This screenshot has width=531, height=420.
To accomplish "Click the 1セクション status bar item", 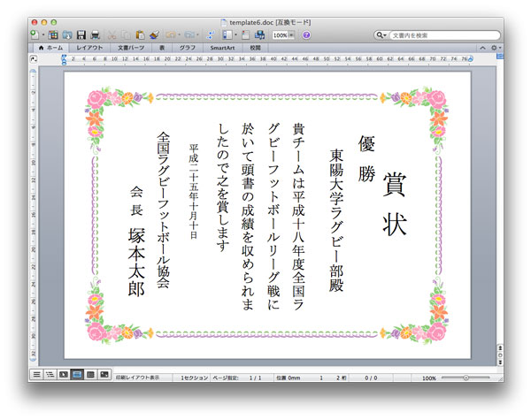I will pyautogui.click(x=195, y=377).
